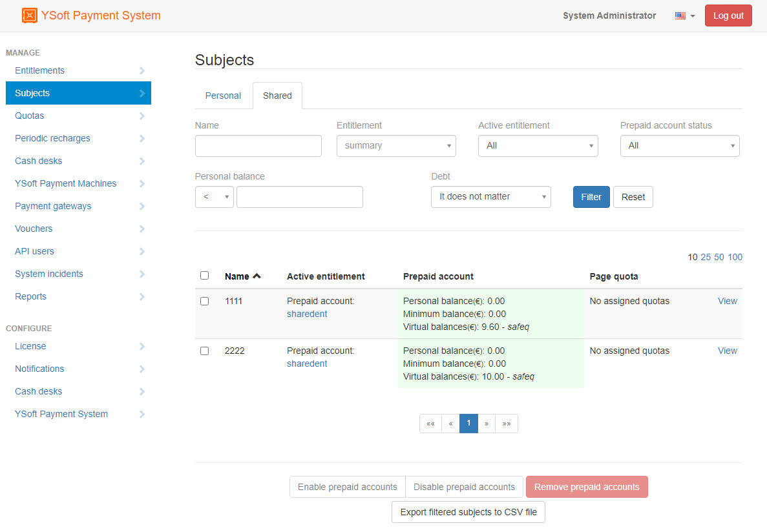This screenshot has width=767, height=532.
Task: Open Reports in the sidebar menu
Action: (x=31, y=297)
